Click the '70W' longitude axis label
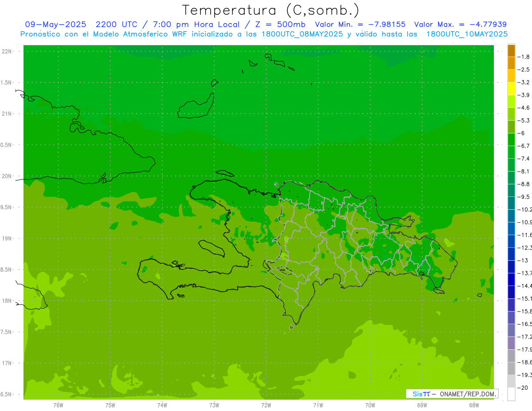 click(x=370, y=405)
